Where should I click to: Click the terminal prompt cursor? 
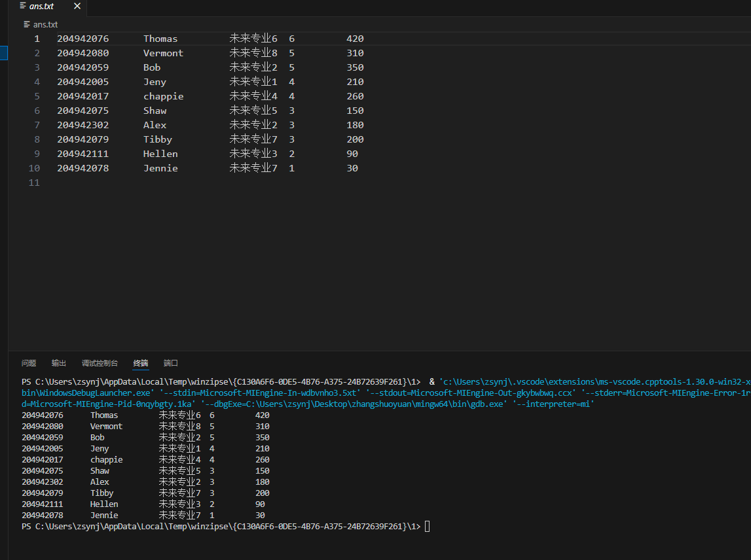tap(428, 527)
